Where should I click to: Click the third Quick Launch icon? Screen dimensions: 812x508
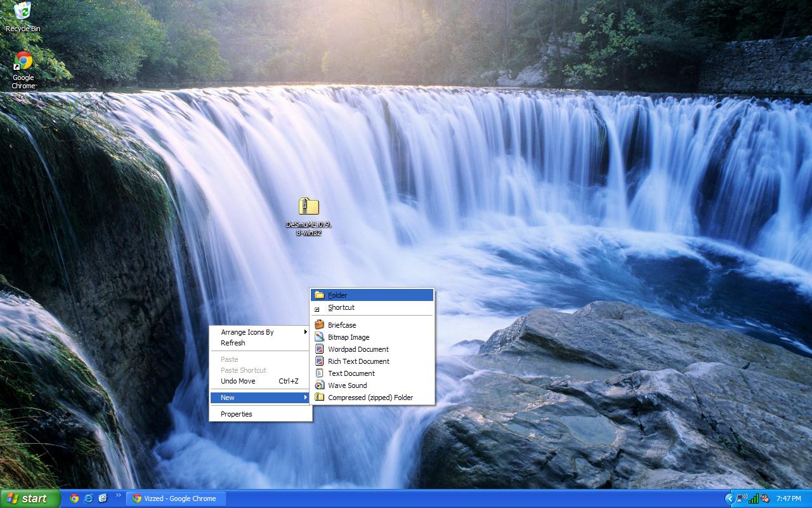(x=103, y=498)
